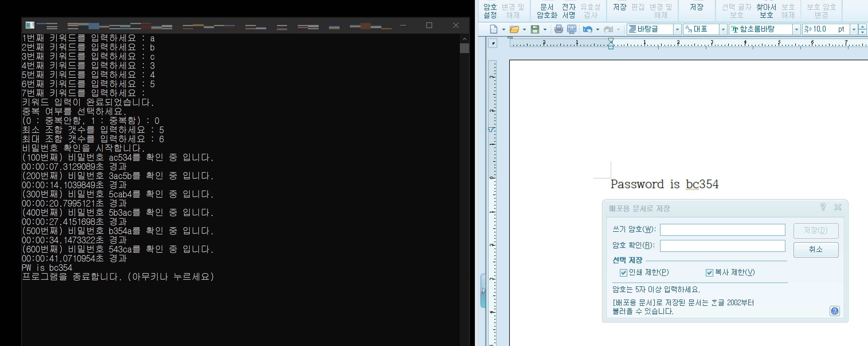Toggle the ruler corner tab-type button
868x346 pixels.
(x=493, y=43)
